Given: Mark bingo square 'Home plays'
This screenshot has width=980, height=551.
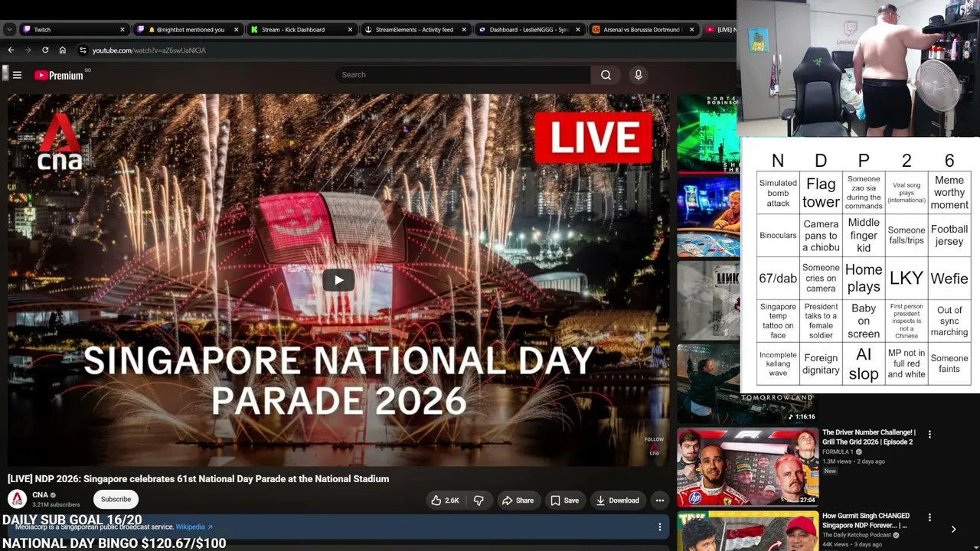Looking at the screenshot, I should click(x=864, y=279).
